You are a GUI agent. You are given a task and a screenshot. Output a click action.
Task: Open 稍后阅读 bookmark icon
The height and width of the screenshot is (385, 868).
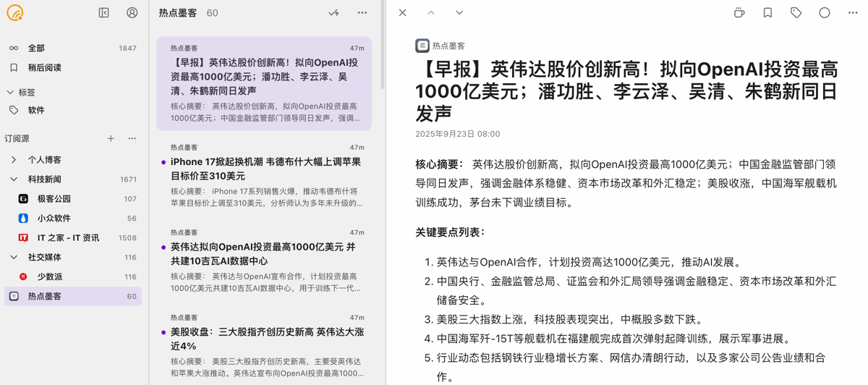pyautogui.click(x=14, y=67)
